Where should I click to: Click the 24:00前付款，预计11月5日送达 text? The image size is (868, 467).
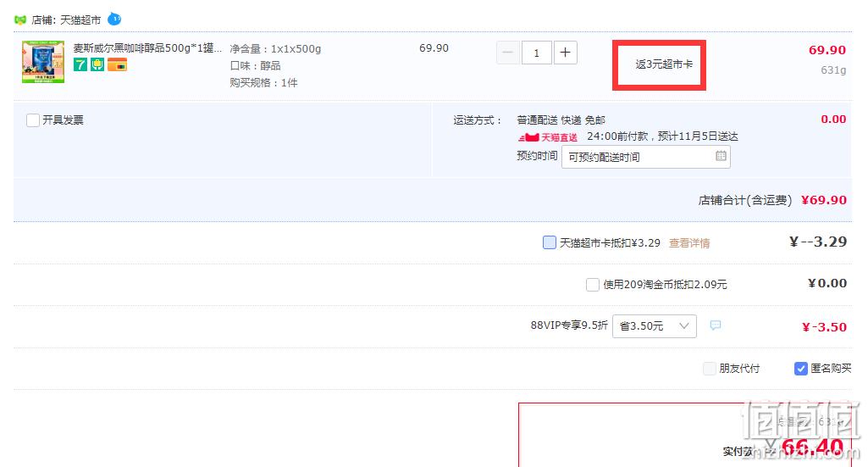(662, 136)
